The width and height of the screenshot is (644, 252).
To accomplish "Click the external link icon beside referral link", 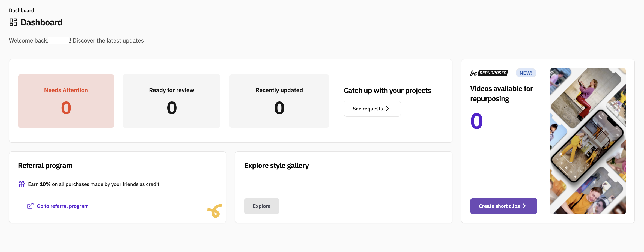I will (30, 206).
